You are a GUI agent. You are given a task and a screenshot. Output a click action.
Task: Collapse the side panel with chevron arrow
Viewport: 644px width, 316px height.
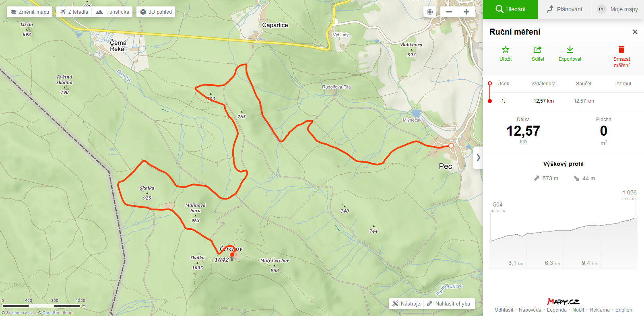[478, 158]
